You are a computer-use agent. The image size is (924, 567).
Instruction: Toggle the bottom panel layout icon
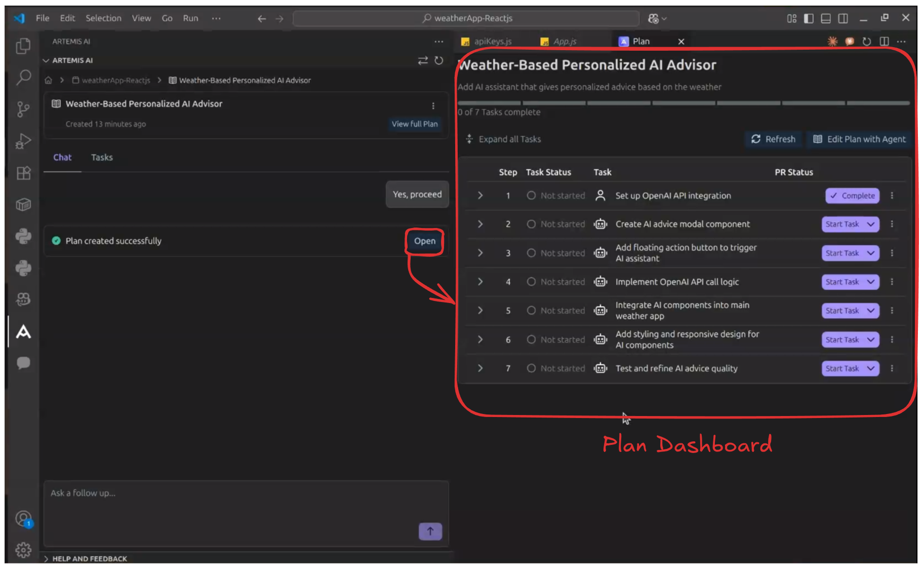[x=826, y=18]
